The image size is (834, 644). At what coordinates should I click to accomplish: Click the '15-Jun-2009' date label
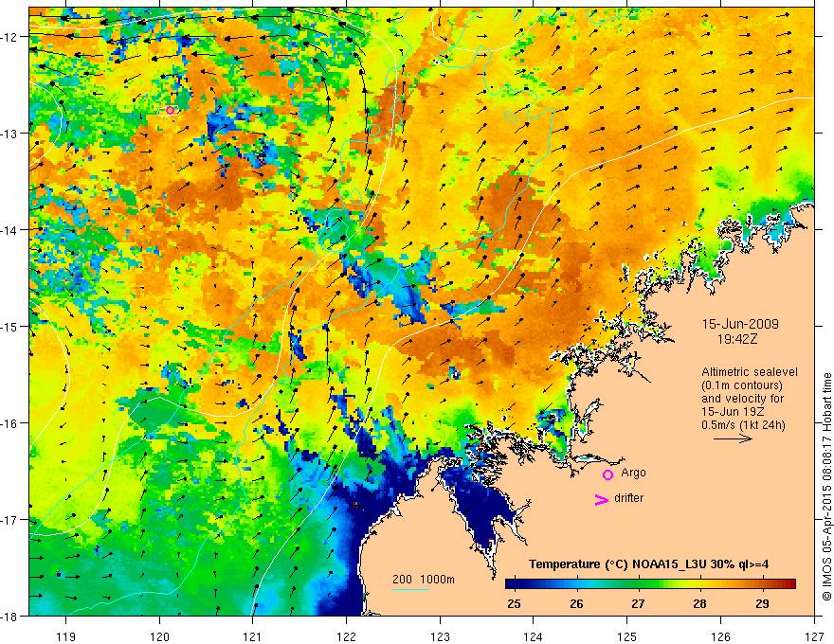740,324
